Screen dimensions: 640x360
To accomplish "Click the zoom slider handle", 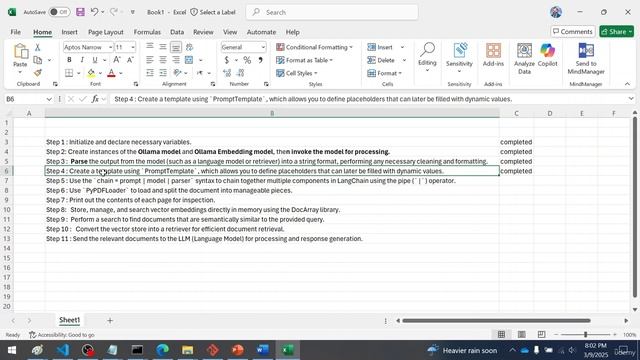I will pyautogui.click(x=585, y=335).
